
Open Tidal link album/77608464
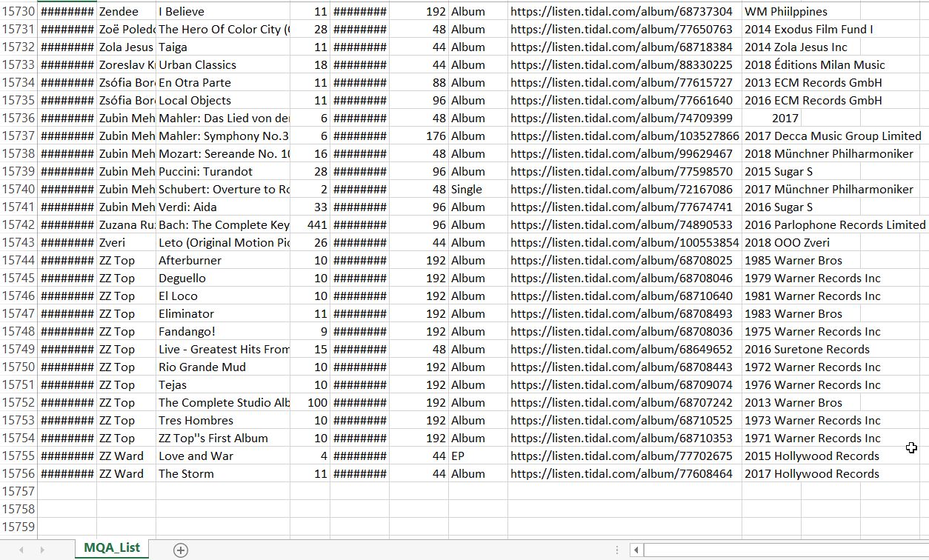(625, 474)
